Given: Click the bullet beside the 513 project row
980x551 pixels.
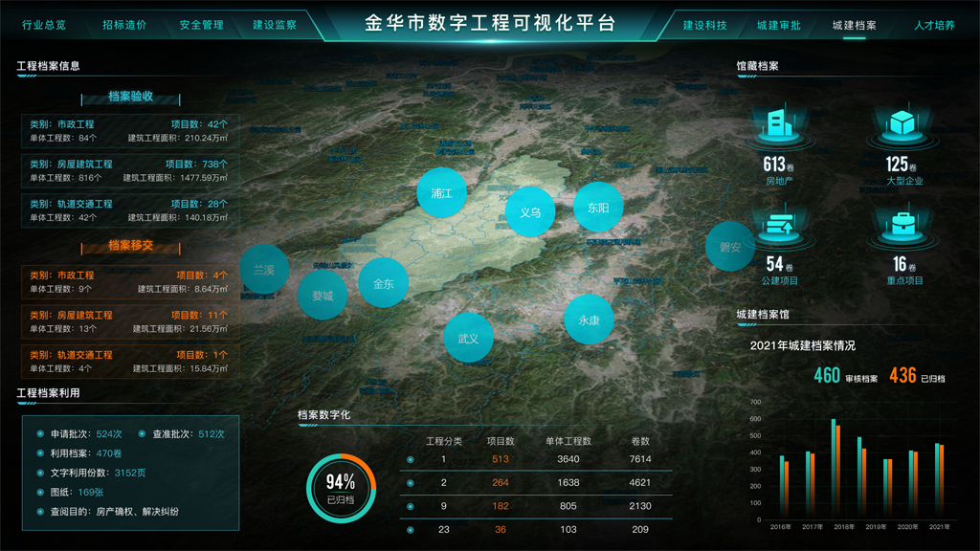Looking at the screenshot, I should click(411, 459).
